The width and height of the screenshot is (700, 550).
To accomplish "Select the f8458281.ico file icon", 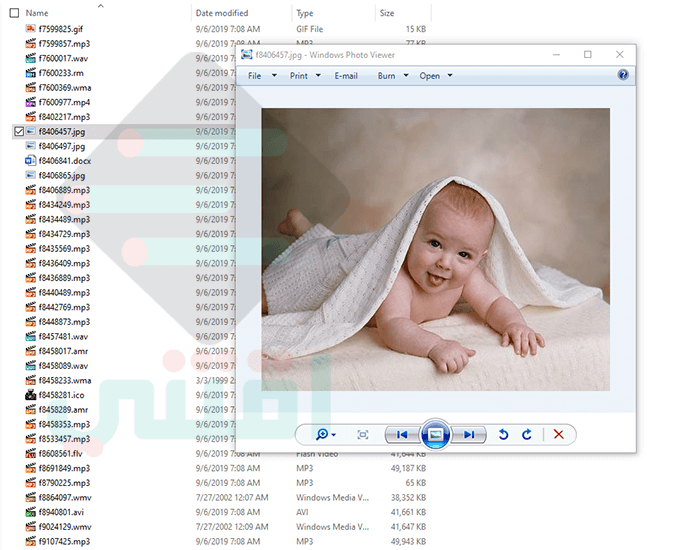I will pos(30,395).
